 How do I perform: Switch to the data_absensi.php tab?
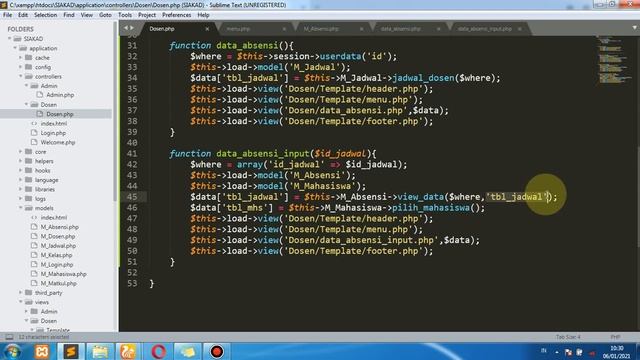pyautogui.click(x=400, y=29)
